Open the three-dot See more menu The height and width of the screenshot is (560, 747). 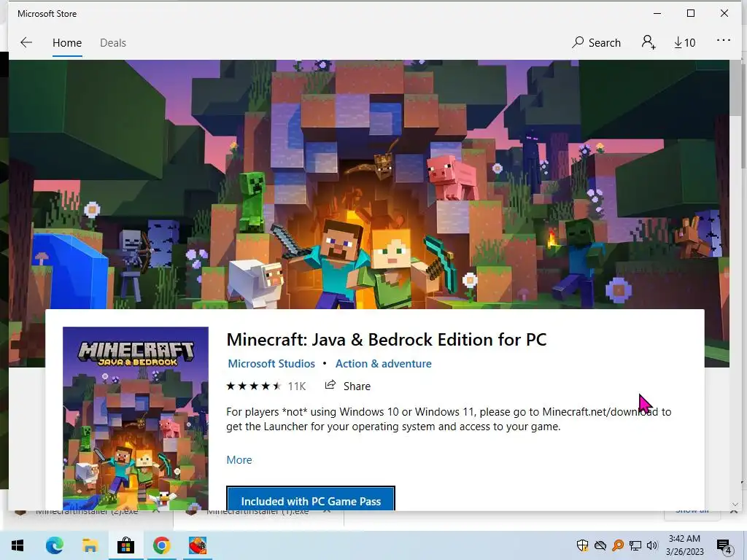[x=723, y=41]
